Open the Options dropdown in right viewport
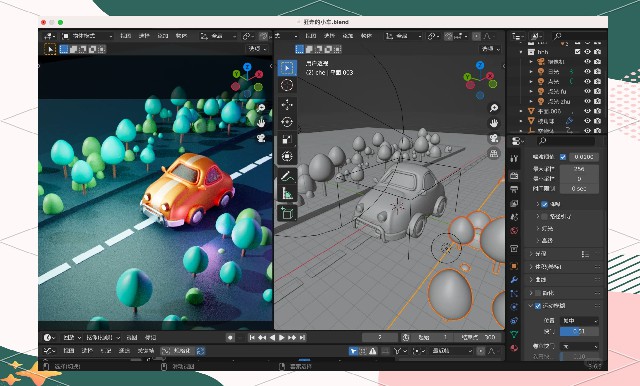Screen dimensions: 640x386 pos(490,49)
